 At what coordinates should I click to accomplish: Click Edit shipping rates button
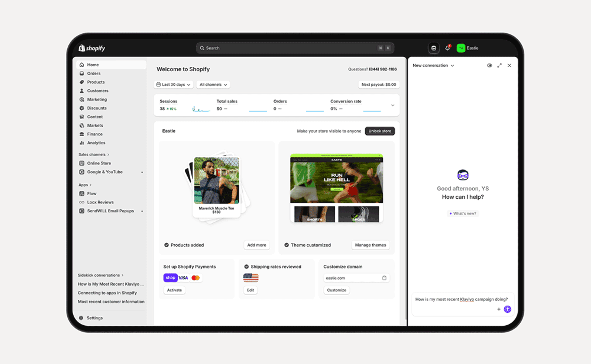250,290
